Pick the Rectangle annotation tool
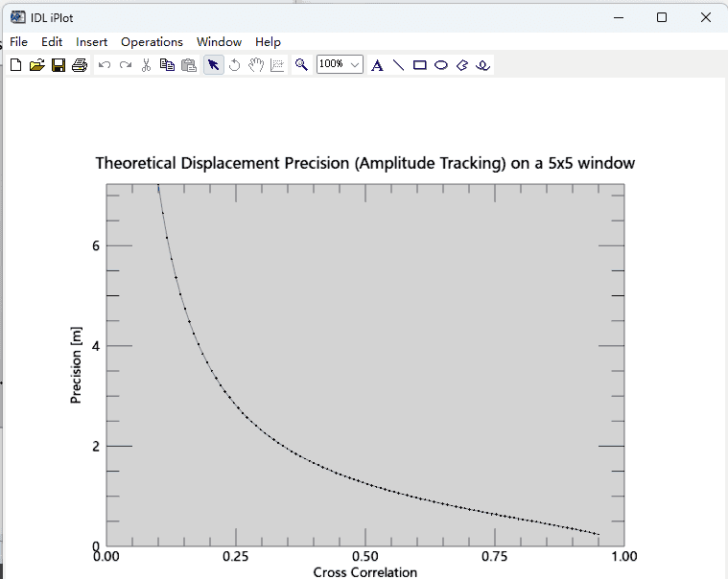Viewport: 728px width, 579px height. click(420, 65)
